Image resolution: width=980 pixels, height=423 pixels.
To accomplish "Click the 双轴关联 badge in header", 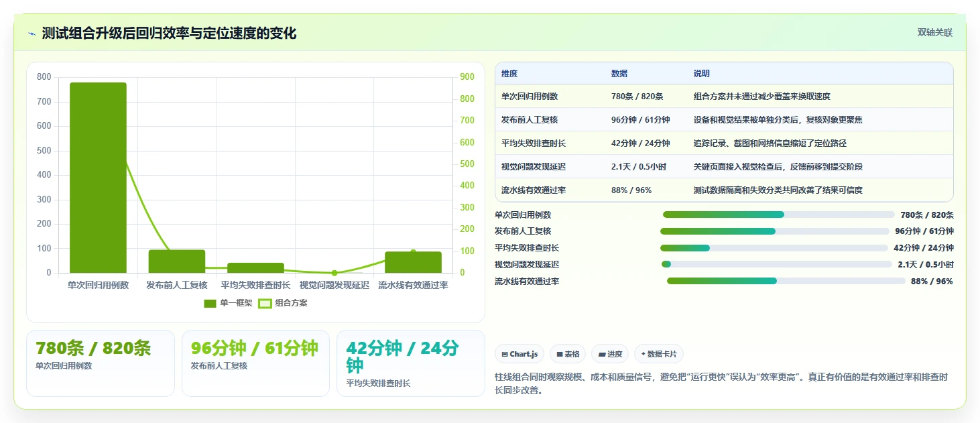I will pyautogui.click(x=935, y=33).
